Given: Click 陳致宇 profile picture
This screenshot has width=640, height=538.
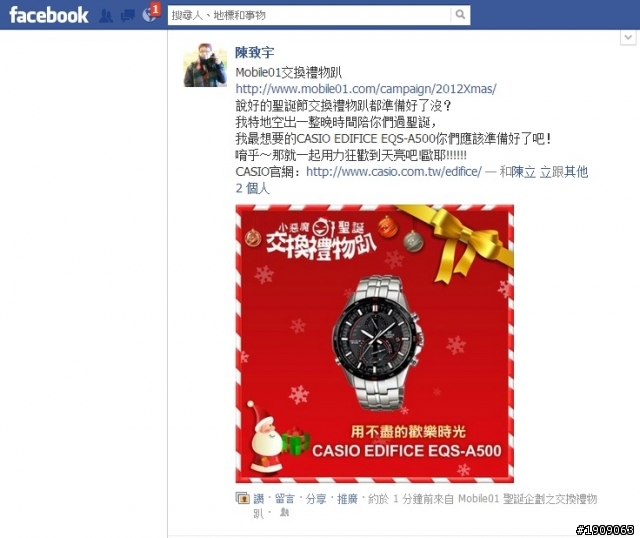Looking at the screenshot, I should 205,65.
